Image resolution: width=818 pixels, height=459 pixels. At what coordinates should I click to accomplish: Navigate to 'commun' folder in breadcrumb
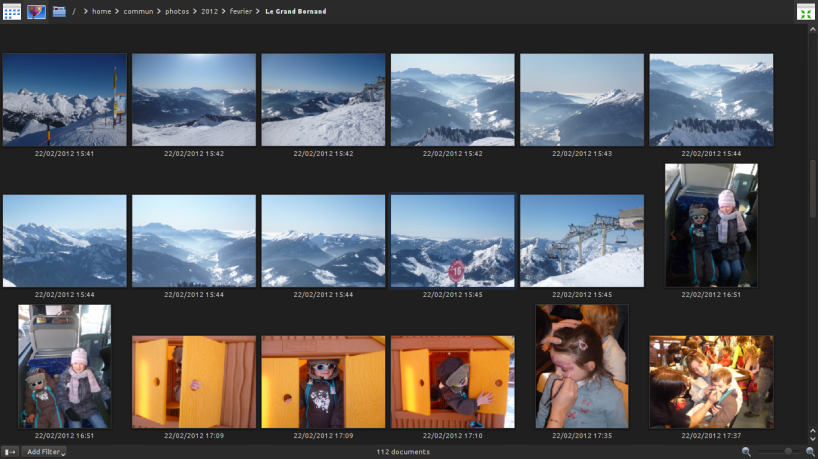click(x=137, y=11)
